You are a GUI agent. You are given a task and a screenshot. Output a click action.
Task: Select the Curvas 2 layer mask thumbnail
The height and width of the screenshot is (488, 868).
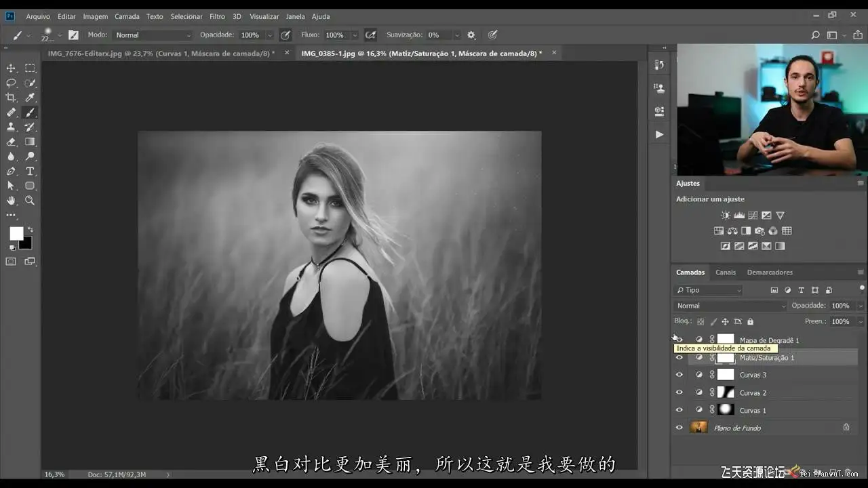(x=726, y=392)
